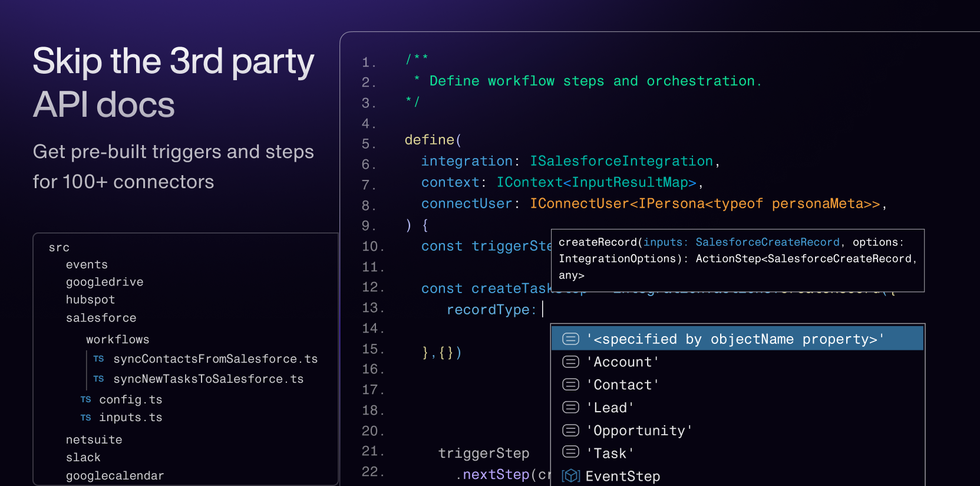The image size is (980, 486).
Task: Click the cube icon beside EventStep
Action: tap(570, 476)
